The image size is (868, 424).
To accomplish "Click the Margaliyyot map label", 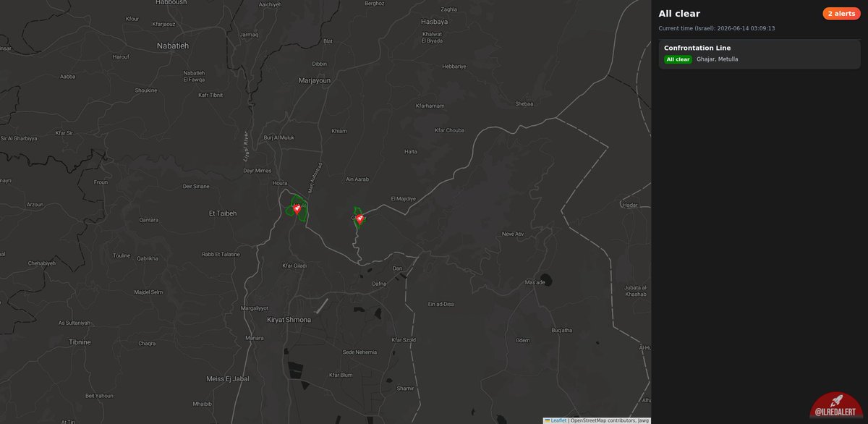I will tap(255, 308).
